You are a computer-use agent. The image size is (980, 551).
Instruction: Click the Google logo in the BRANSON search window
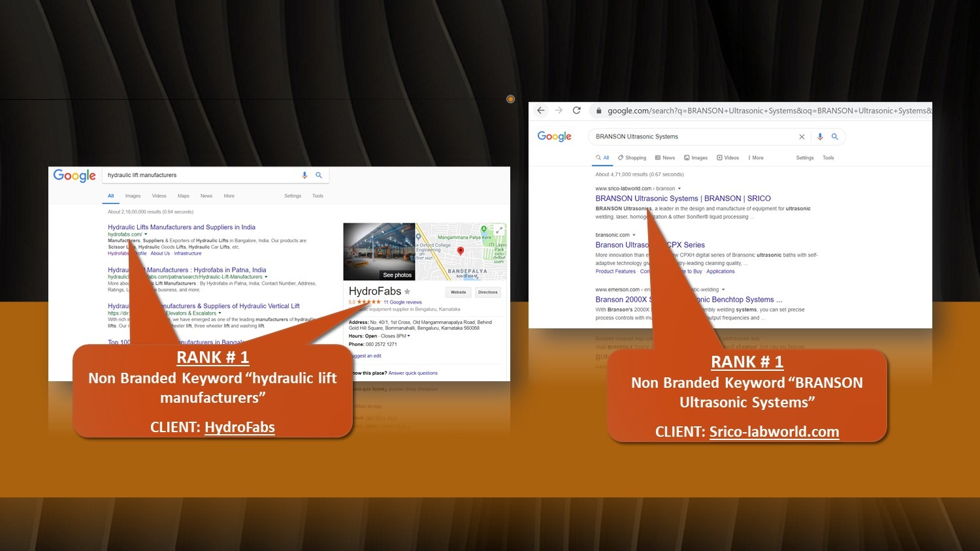coord(554,136)
